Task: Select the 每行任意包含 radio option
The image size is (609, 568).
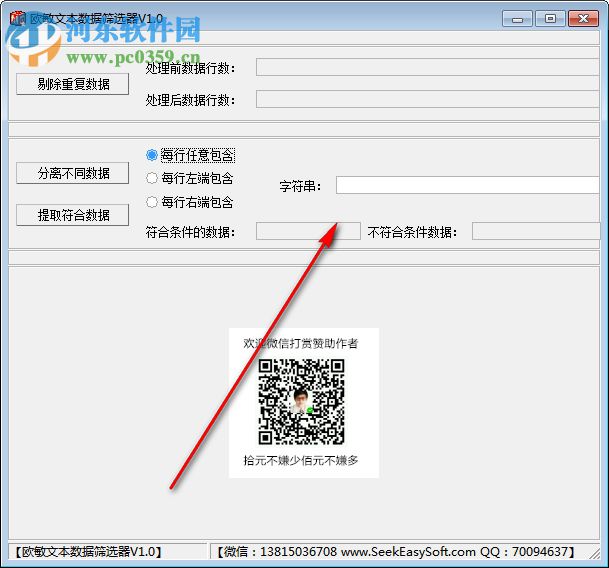Action: coord(190,155)
